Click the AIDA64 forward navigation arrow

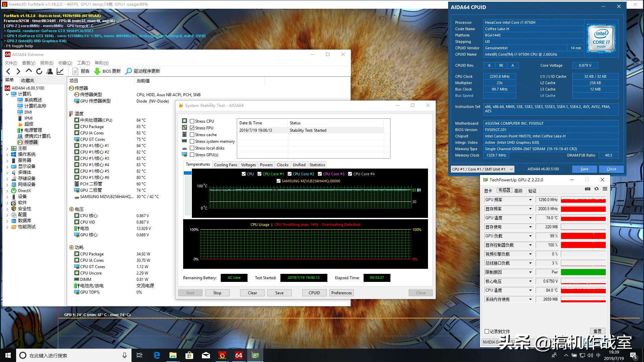point(18,71)
